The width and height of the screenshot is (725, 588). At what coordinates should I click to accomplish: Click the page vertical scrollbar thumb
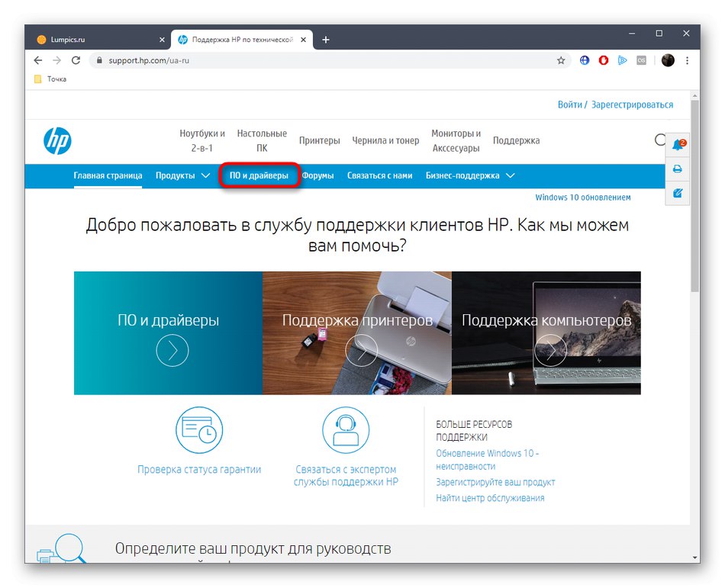click(694, 195)
